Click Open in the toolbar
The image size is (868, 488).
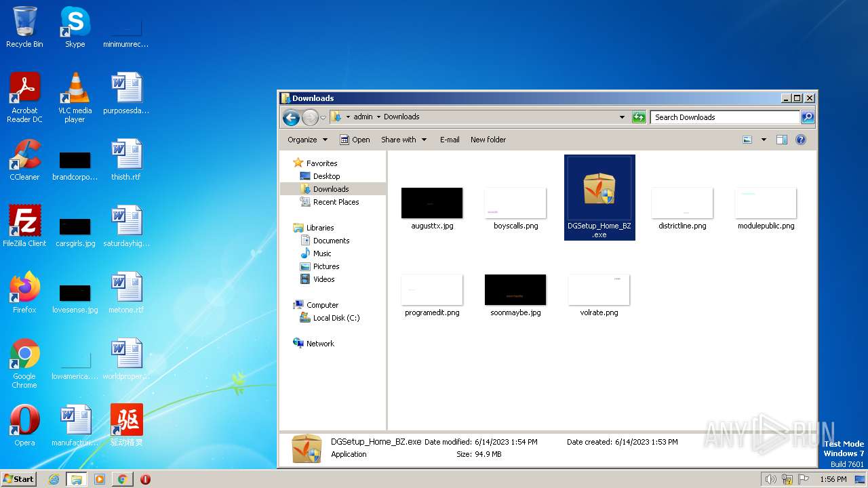click(x=355, y=140)
